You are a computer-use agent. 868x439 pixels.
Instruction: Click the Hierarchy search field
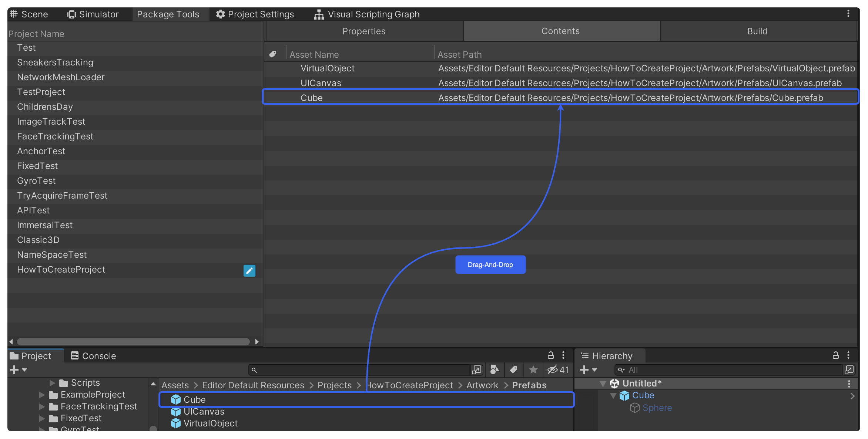pos(729,369)
